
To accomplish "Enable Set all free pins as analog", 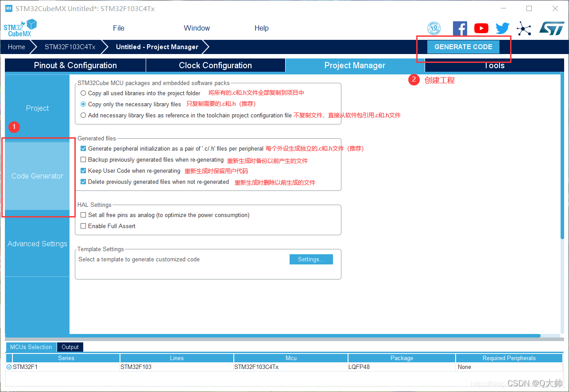I will [x=83, y=215].
